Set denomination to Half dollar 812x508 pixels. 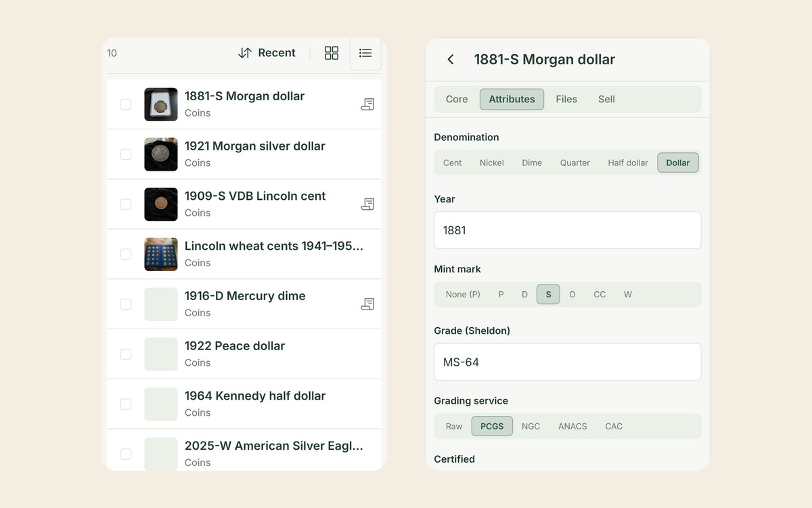coord(628,163)
